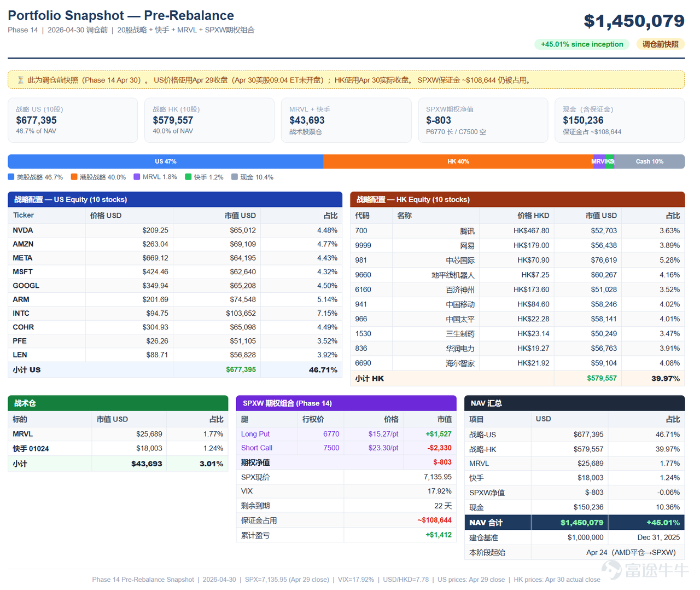
Task: Click the NAV 合计 row label
Action: [x=486, y=523]
